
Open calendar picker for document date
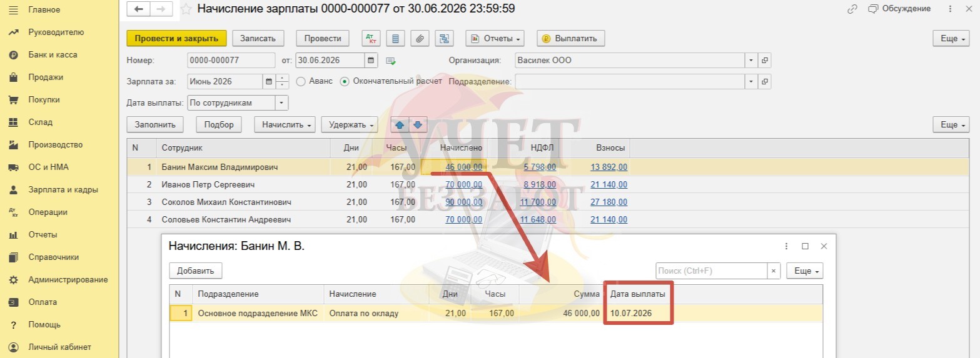[371, 61]
